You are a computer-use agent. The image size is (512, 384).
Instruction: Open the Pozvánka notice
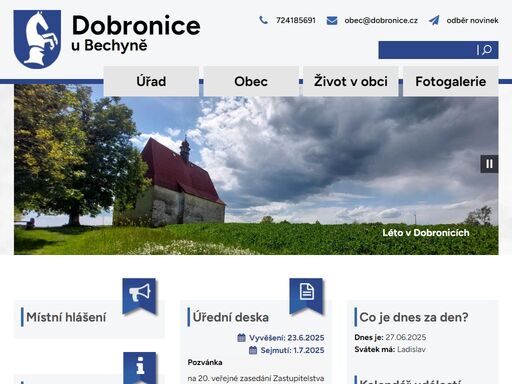click(x=205, y=362)
